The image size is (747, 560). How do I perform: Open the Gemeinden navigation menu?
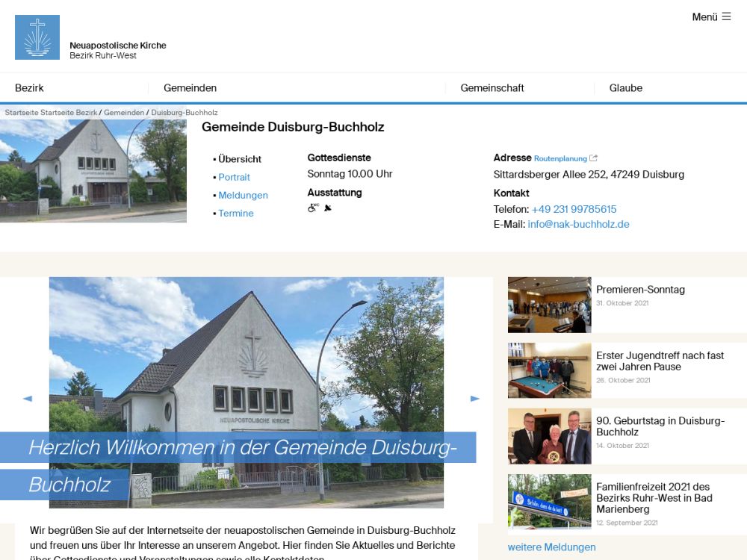(190, 88)
